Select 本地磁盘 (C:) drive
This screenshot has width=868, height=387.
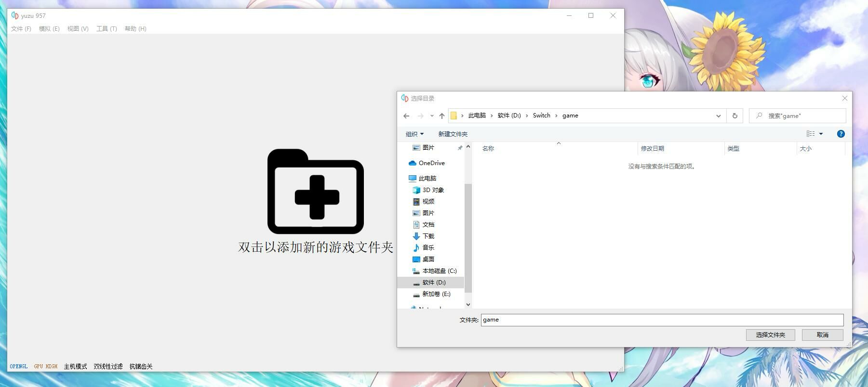click(x=439, y=271)
